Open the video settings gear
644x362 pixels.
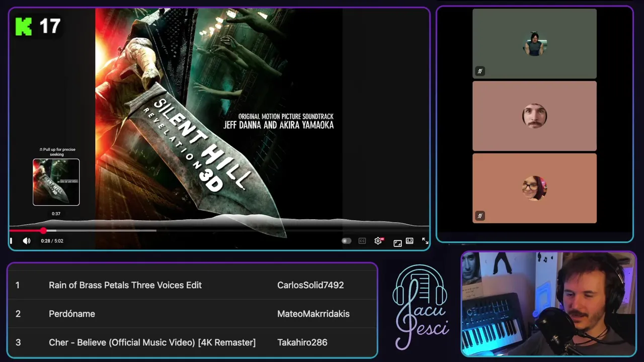(378, 241)
